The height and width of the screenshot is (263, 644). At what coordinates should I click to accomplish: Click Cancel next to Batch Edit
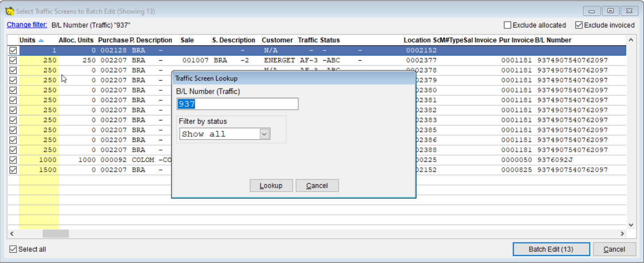tap(614, 249)
